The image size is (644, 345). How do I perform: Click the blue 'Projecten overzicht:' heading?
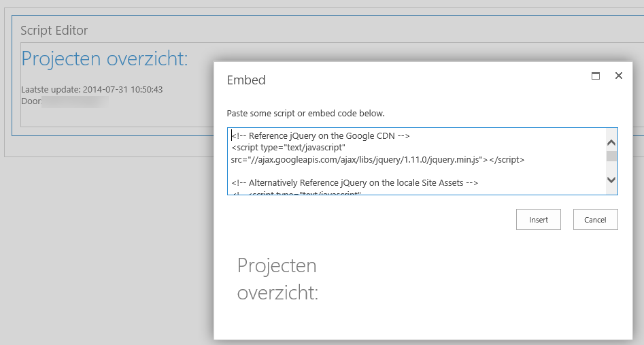[x=104, y=59]
